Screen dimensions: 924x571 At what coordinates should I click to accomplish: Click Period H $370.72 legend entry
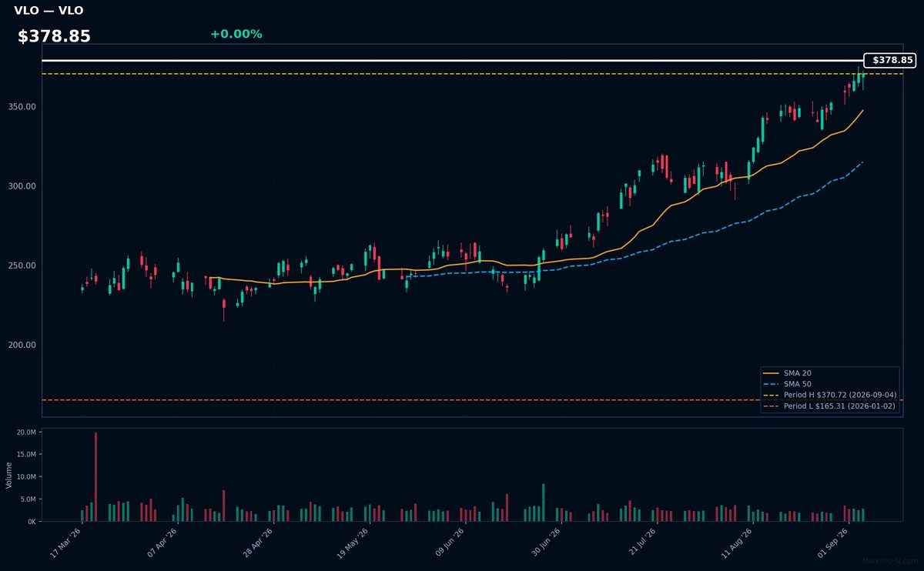(x=829, y=395)
